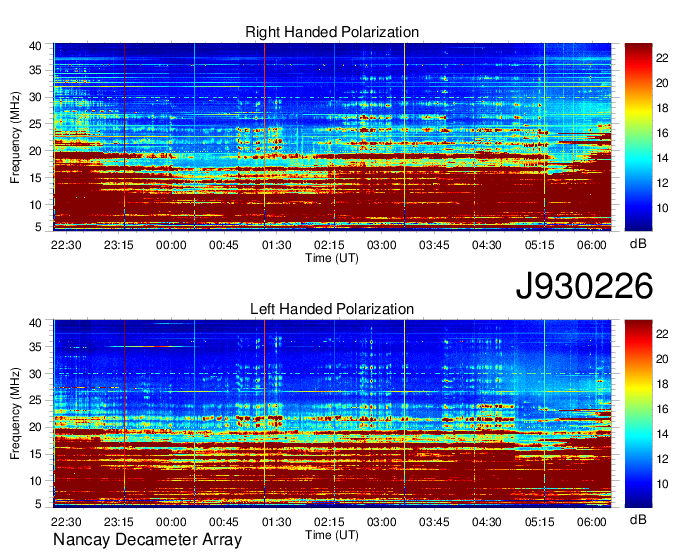Click the dB color bar beside Right Handed plot
This screenshot has width=680, height=552.
click(x=638, y=137)
